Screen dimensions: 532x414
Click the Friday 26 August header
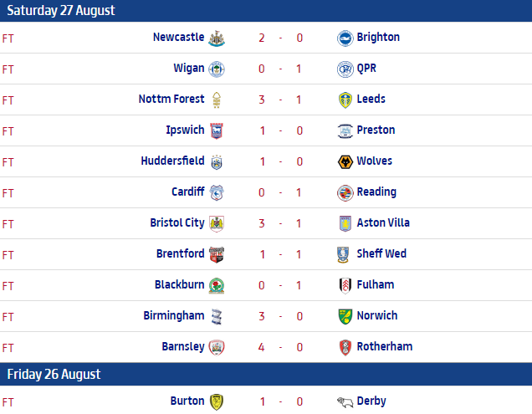click(x=54, y=374)
